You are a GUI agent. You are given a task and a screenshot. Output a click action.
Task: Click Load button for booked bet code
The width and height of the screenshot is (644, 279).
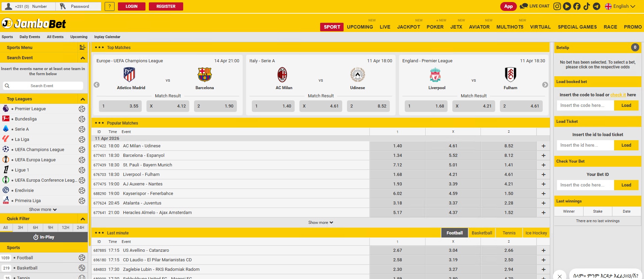626,105
